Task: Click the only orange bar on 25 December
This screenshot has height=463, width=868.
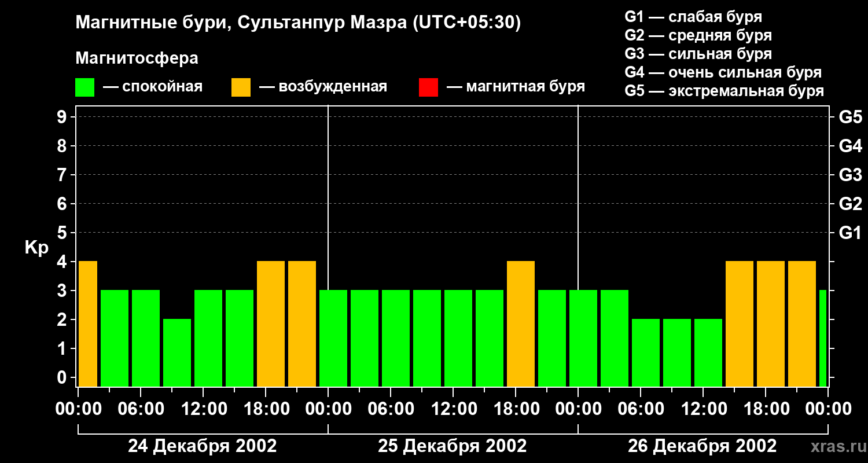Action: (521, 324)
